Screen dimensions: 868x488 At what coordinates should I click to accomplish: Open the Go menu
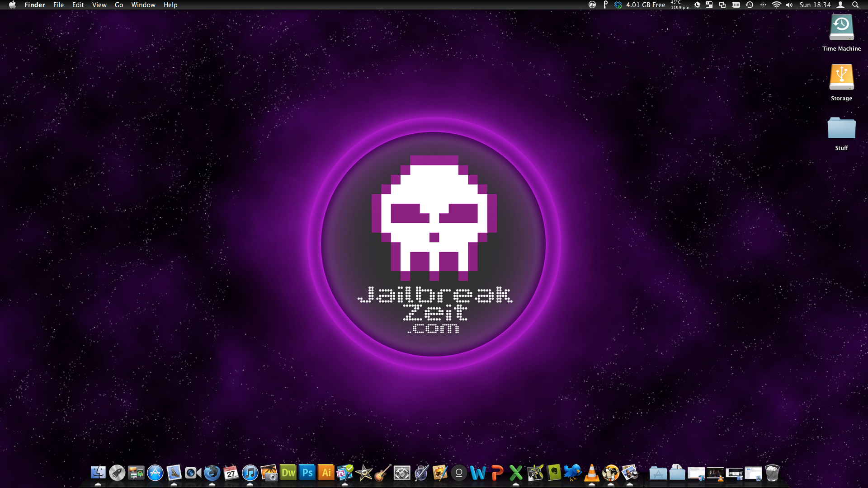click(x=119, y=5)
